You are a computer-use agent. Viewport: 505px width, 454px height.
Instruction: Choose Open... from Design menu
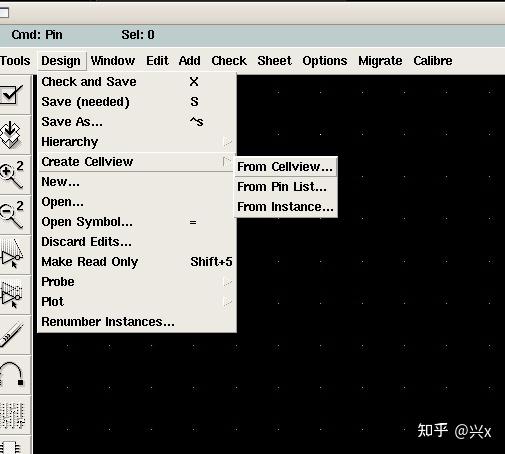[x=137, y=202]
